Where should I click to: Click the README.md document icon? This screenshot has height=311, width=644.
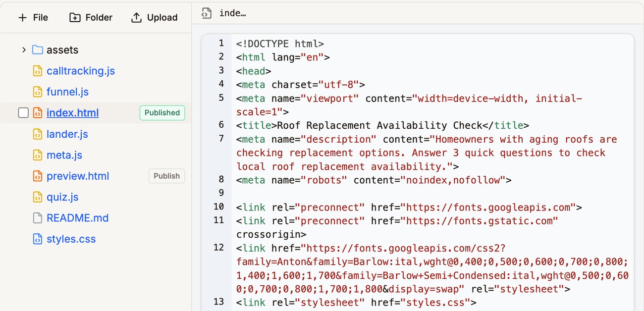pos(38,218)
